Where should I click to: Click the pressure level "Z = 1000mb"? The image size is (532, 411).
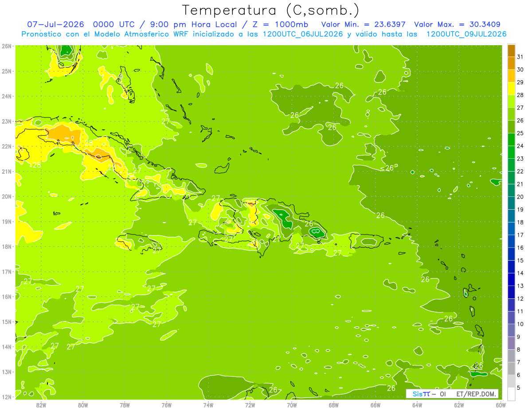click(x=280, y=24)
